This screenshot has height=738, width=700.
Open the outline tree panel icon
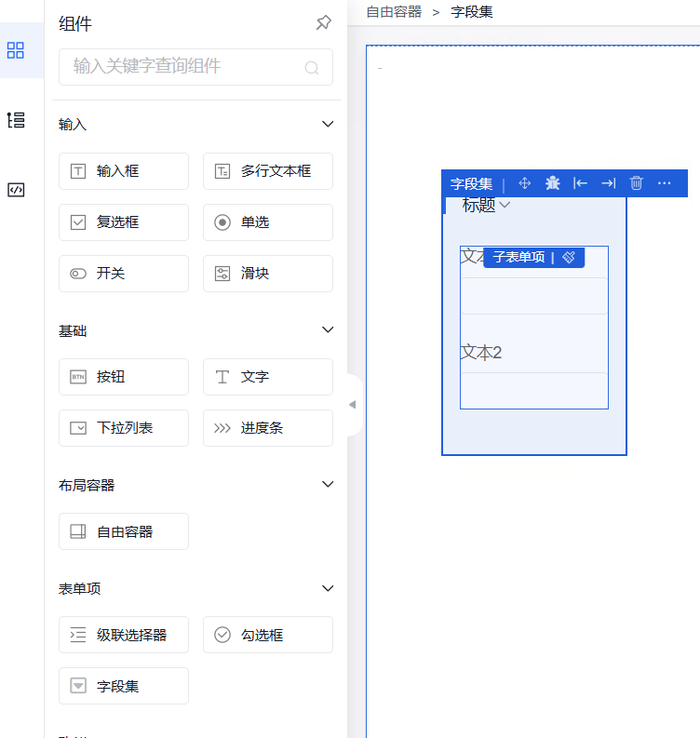point(16,119)
